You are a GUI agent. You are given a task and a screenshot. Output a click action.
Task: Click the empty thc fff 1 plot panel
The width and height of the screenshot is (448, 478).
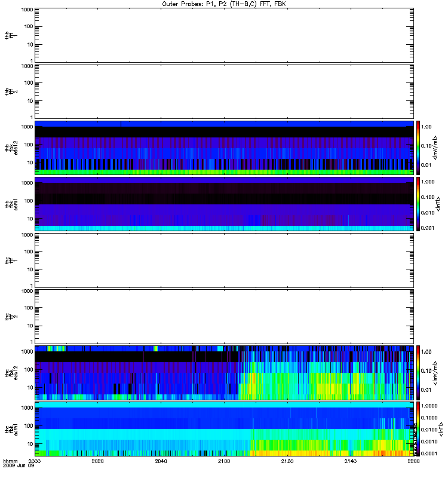[x=224, y=261]
